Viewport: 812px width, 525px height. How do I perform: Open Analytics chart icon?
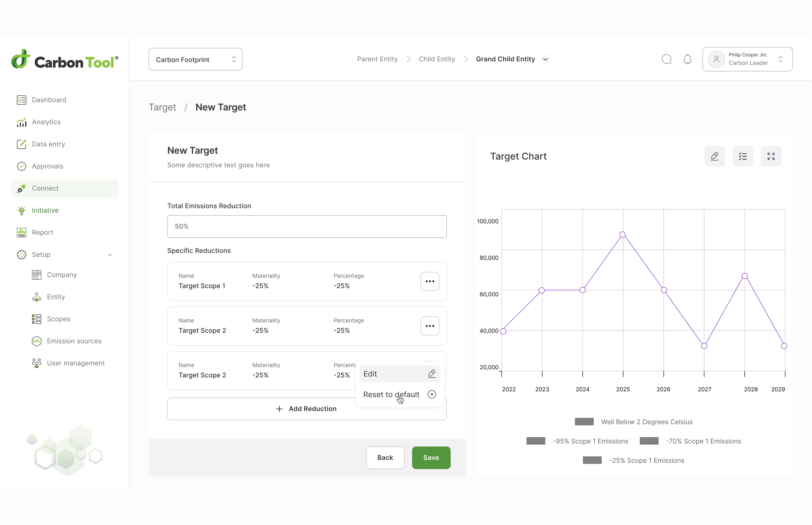[21, 122]
